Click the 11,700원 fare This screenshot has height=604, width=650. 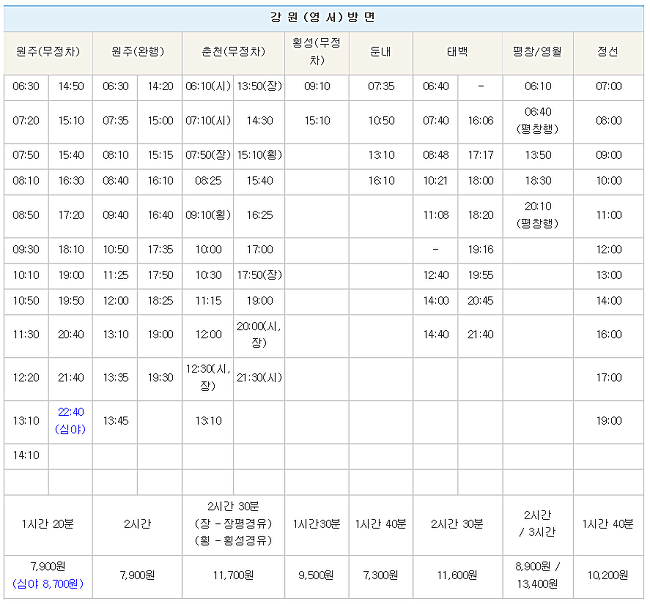tap(233, 575)
